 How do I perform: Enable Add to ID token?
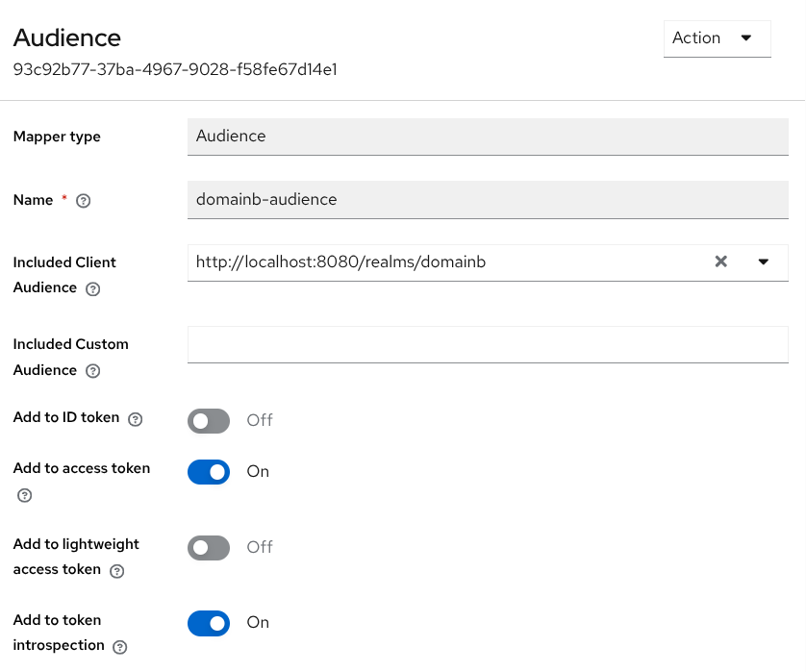pos(209,420)
